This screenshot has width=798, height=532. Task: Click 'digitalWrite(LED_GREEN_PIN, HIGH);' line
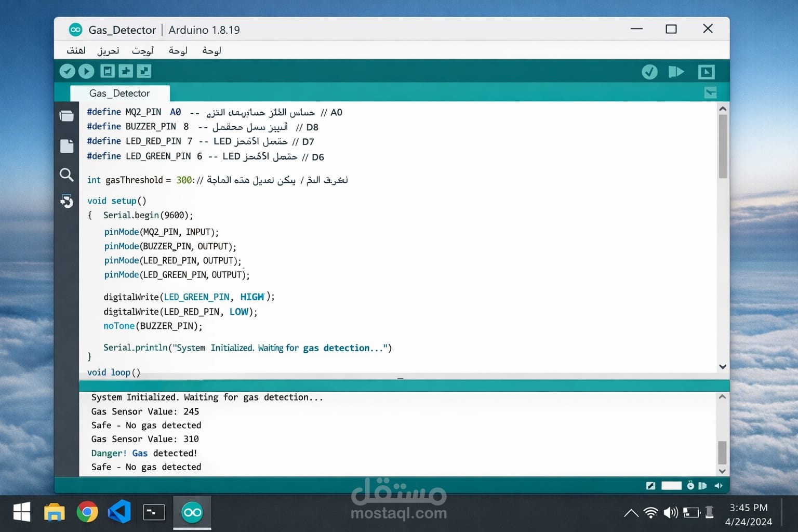[x=189, y=297]
